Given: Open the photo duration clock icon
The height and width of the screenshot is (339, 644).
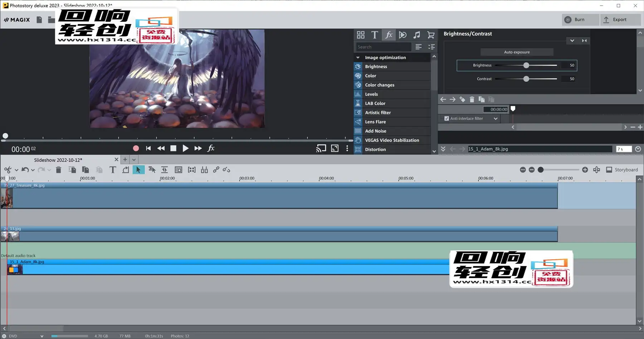Looking at the screenshot, I should tap(638, 149).
